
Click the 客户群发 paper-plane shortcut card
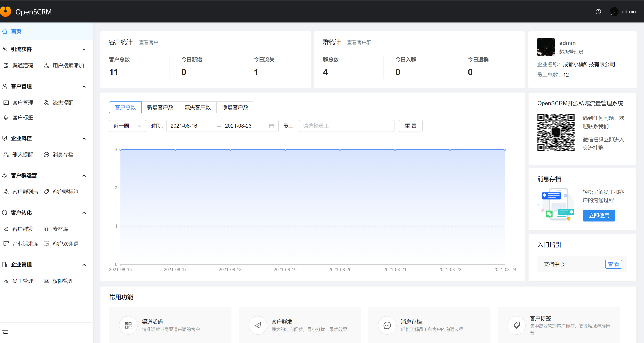pos(299,325)
